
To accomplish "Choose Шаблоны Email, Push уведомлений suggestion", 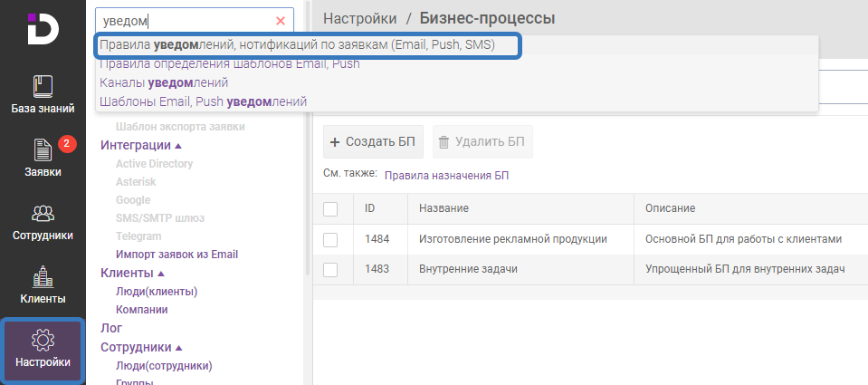I will [x=203, y=101].
